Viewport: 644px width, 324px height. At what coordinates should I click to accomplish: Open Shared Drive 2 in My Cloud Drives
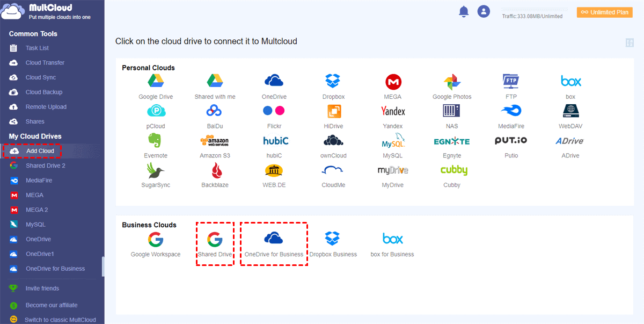pos(45,165)
